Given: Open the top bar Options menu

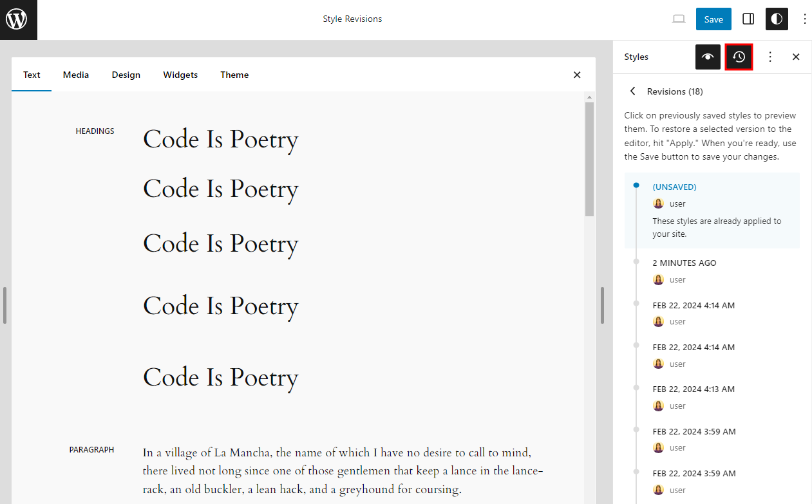Looking at the screenshot, I should (x=804, y=19).
